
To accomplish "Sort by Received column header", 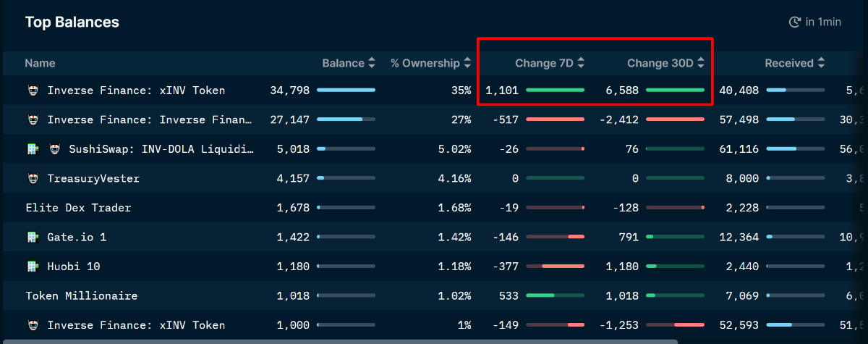I will coord(794,63).
